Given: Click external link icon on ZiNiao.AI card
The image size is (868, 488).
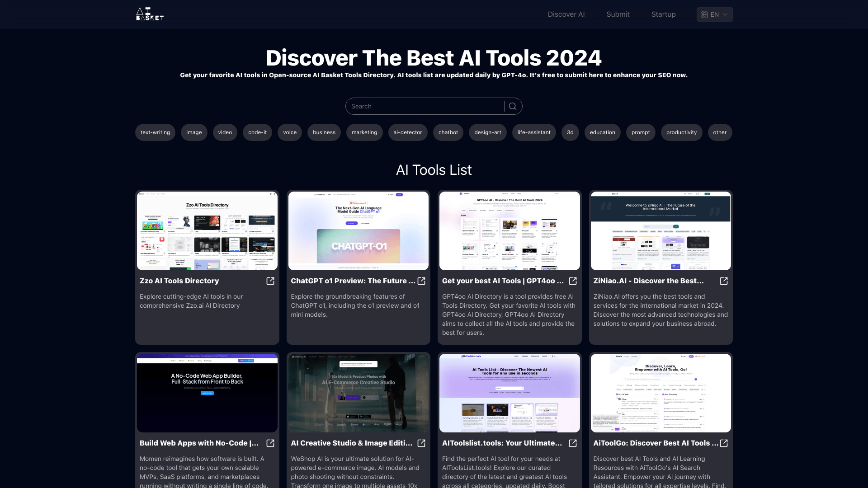Looking at the screenshot, I should point(724,281).
